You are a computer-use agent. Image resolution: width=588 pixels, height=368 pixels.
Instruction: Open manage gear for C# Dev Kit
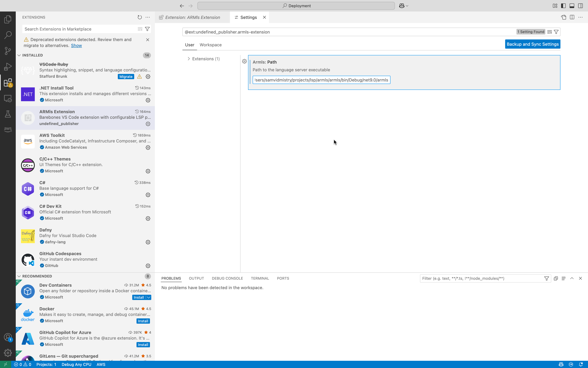pyautogui.click(x=148, y=218)
